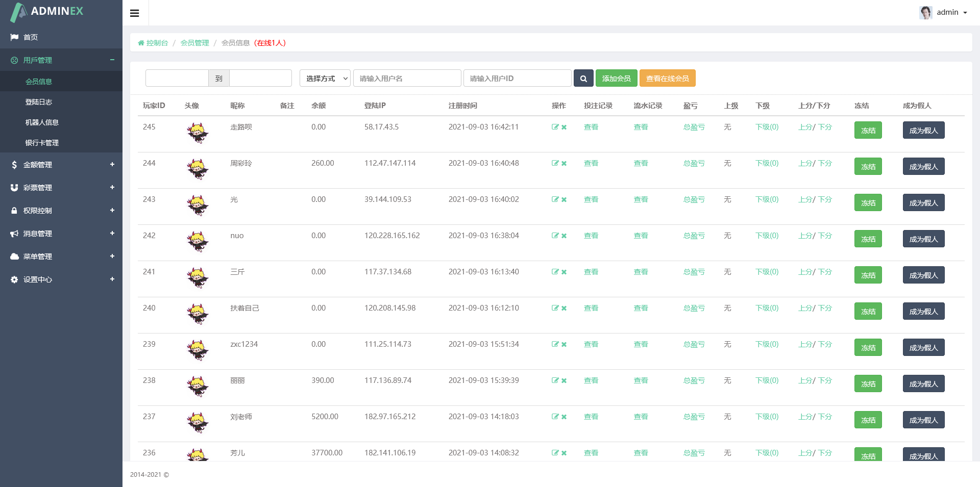Click the magnifier search button
This screenshot has width=980, height=487.
[583, 79]
